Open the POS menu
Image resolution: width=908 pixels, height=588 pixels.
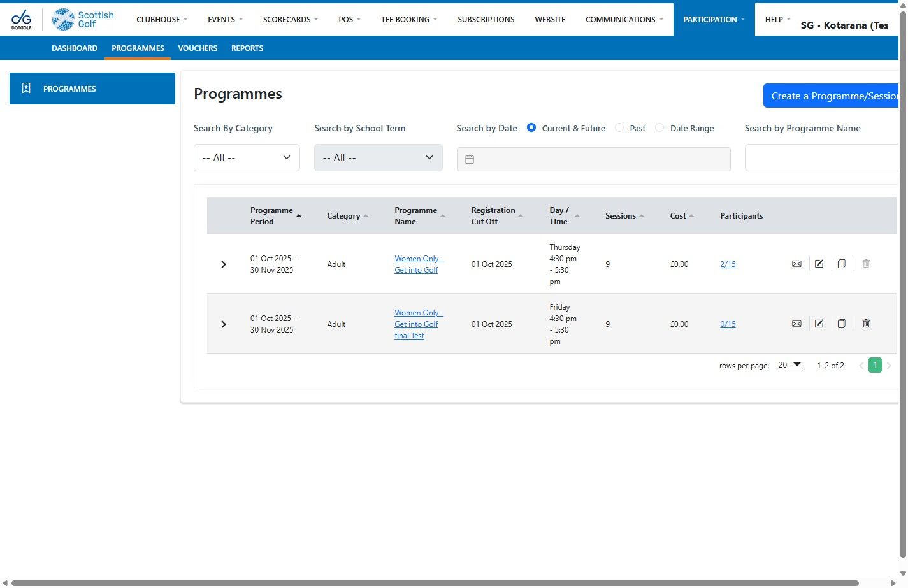[x=349, y=20]
